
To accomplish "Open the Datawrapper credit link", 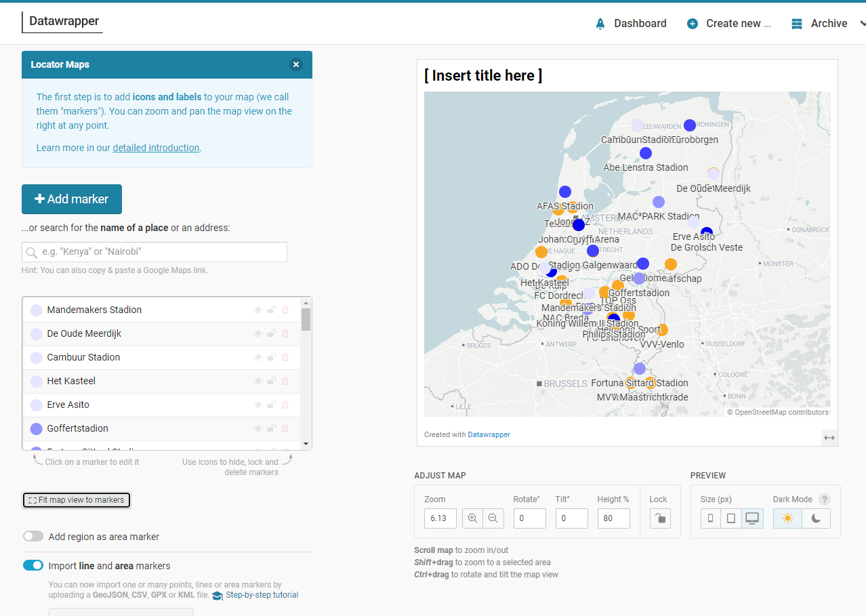I will (489, 434).
